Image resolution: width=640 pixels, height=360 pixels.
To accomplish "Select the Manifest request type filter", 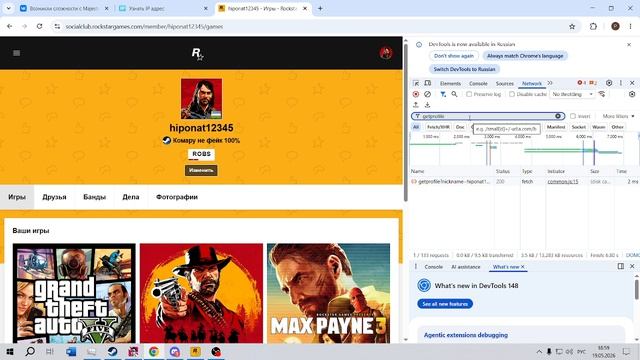I will click(x=556, y=127).
